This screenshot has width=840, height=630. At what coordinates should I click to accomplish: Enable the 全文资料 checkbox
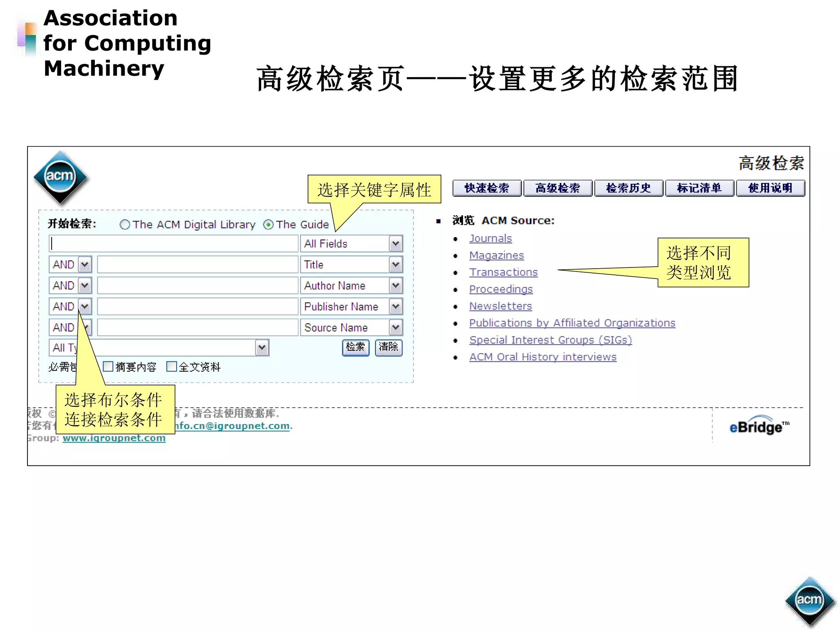[x=171, y=366]
